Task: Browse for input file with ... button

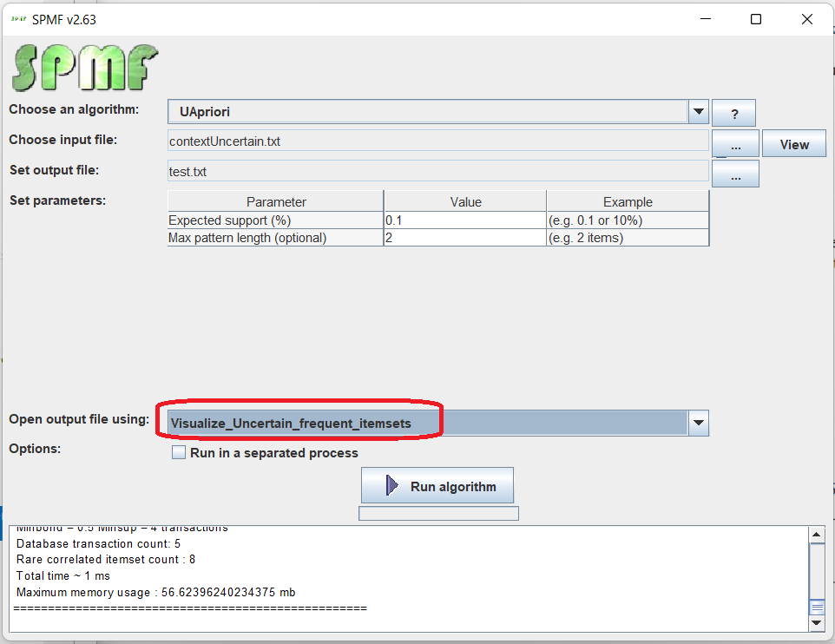Action: [x=735, y=145]
